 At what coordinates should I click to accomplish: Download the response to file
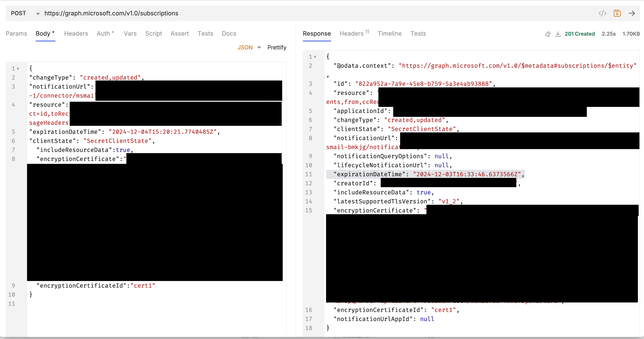tap(558, 34)
